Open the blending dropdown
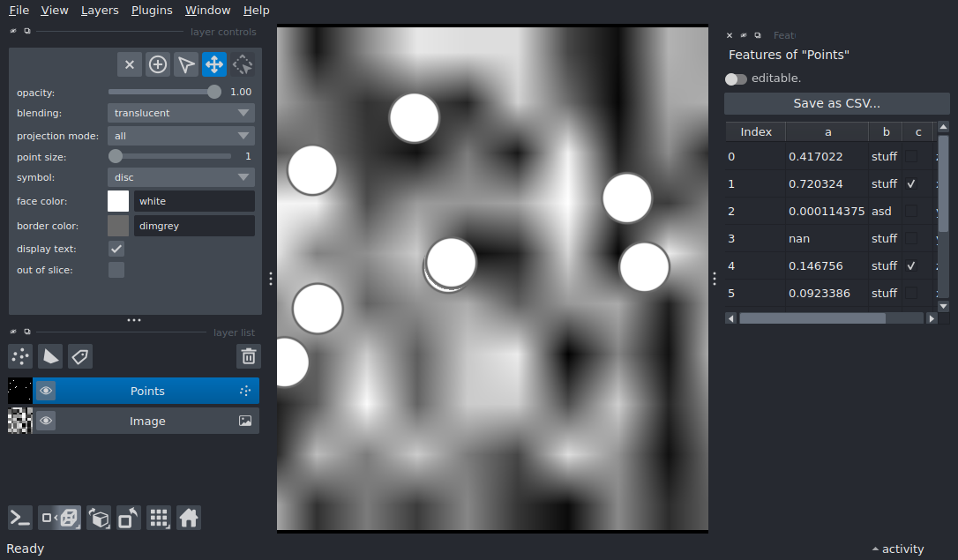The height and width of the screenshot is (560, 958). click(x=181, y=113)
